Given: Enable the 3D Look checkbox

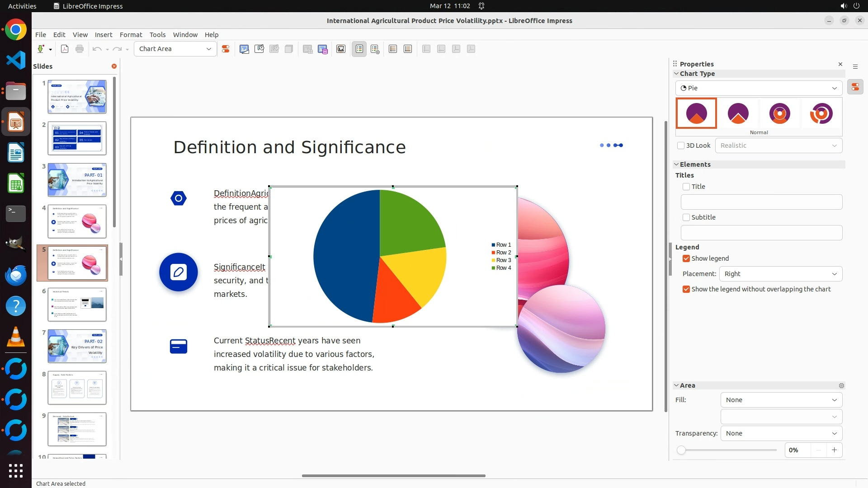Looking at the screenshot, I should [681, 145].
